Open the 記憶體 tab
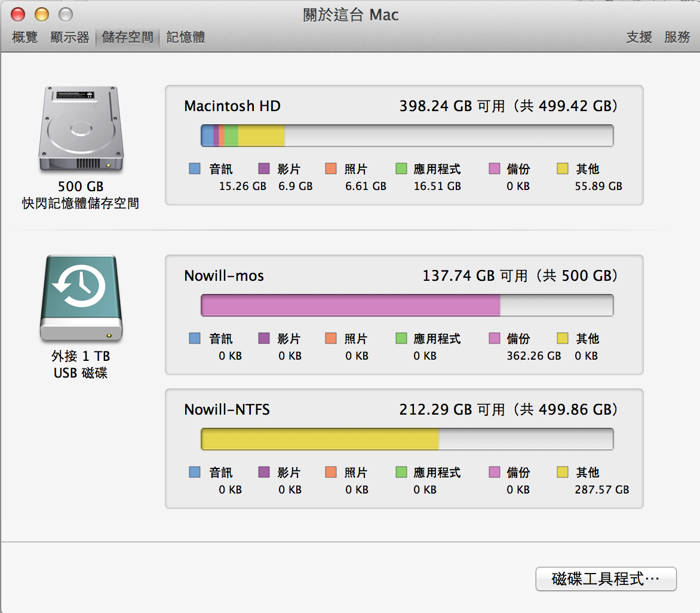This screenshot has height=613, width=700. [186, 37]
